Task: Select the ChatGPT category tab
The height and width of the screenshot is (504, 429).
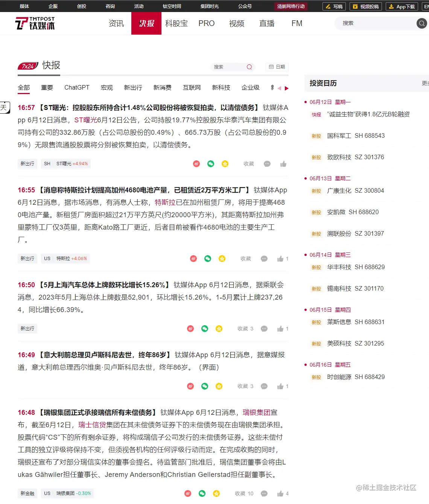Action: (77, 87)
